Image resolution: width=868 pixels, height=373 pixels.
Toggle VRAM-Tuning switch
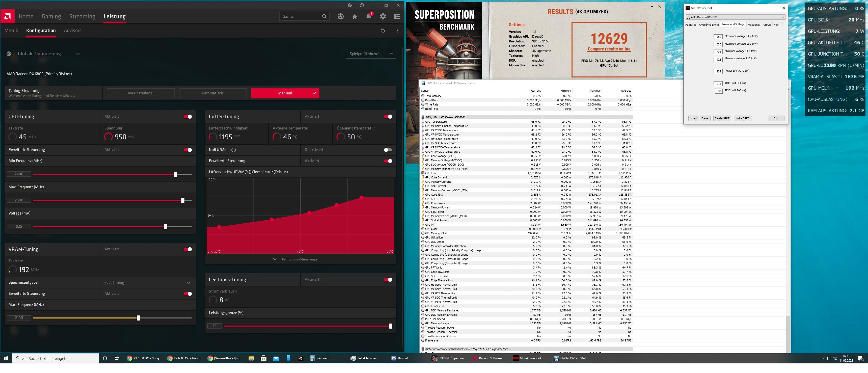tap(188, 249)
